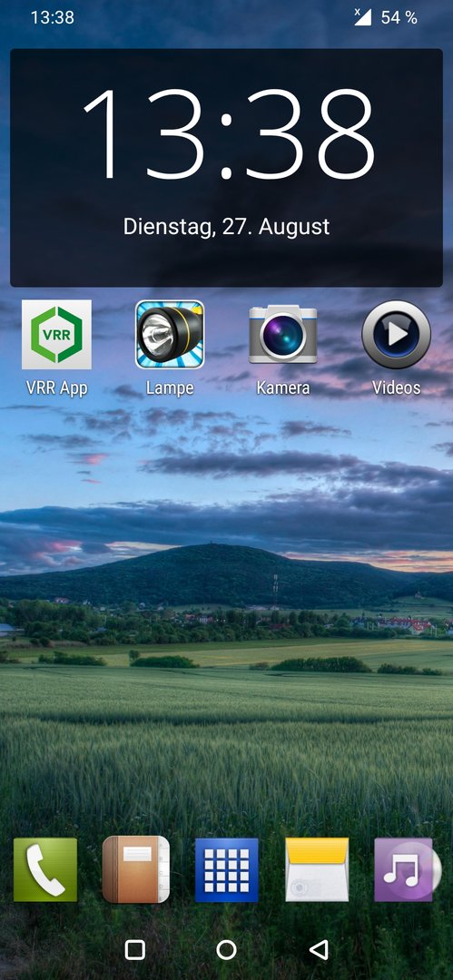
Task: Tap the Kamera label text
Action: [283, 387]
